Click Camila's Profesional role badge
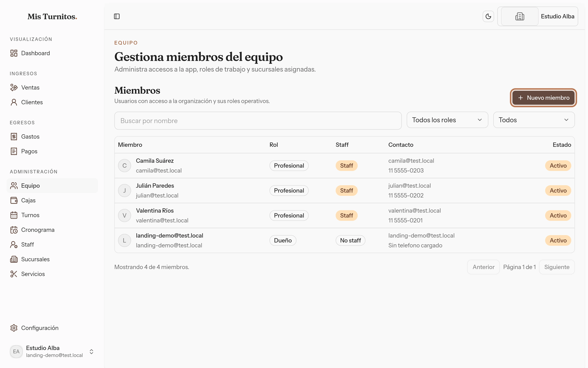The image size is (588, 368). pyautogui.click(x=289, y=166)
